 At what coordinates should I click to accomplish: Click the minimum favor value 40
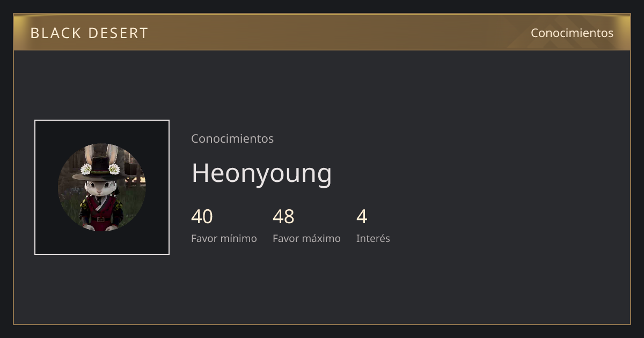[202, 217]
